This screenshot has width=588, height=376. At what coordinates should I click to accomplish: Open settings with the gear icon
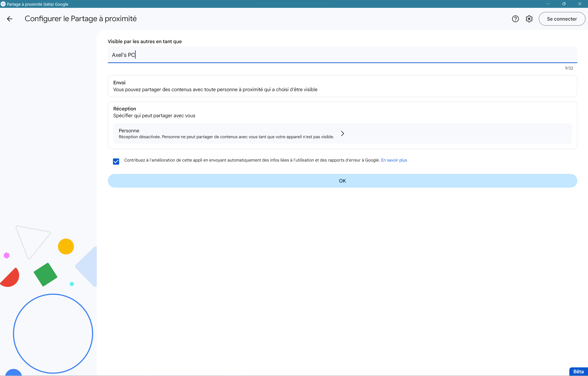529,19
